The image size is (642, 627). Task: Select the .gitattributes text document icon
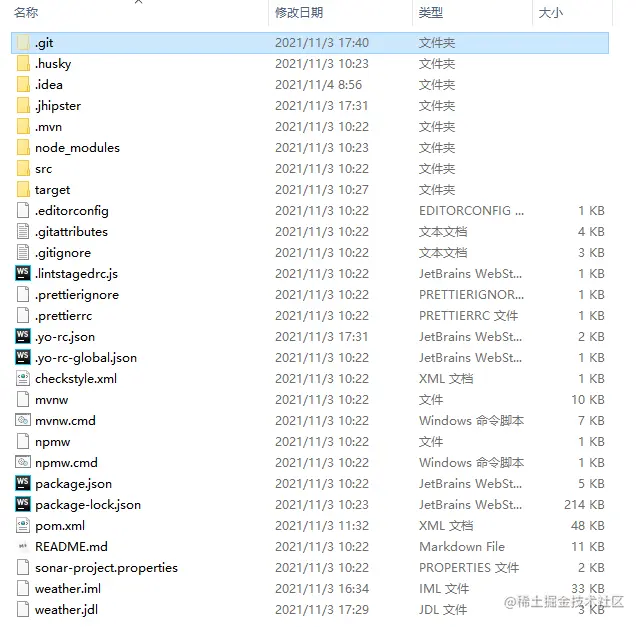(x=23, y=231)
